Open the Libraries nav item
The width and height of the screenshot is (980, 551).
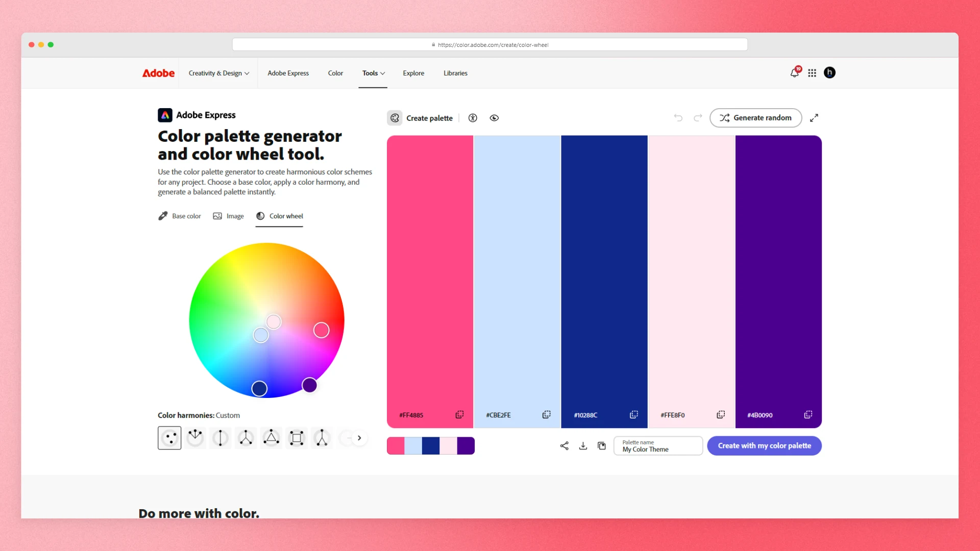(x=455, y=73)
